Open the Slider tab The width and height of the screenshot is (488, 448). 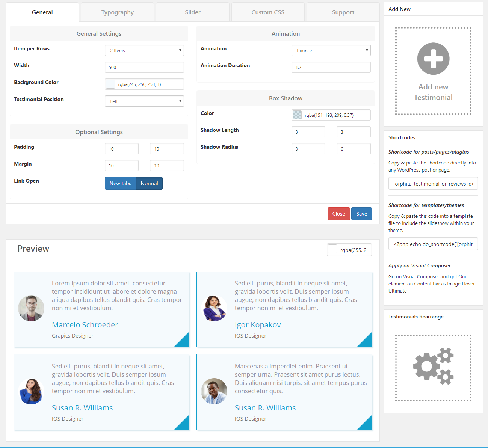[x=193, y=12]
